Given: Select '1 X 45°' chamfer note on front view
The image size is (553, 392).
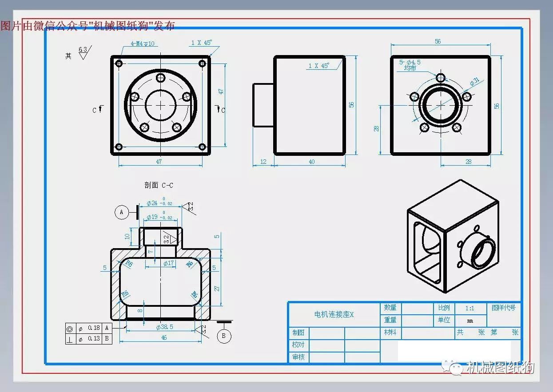Looking at the screenshot, I should 202,43.
